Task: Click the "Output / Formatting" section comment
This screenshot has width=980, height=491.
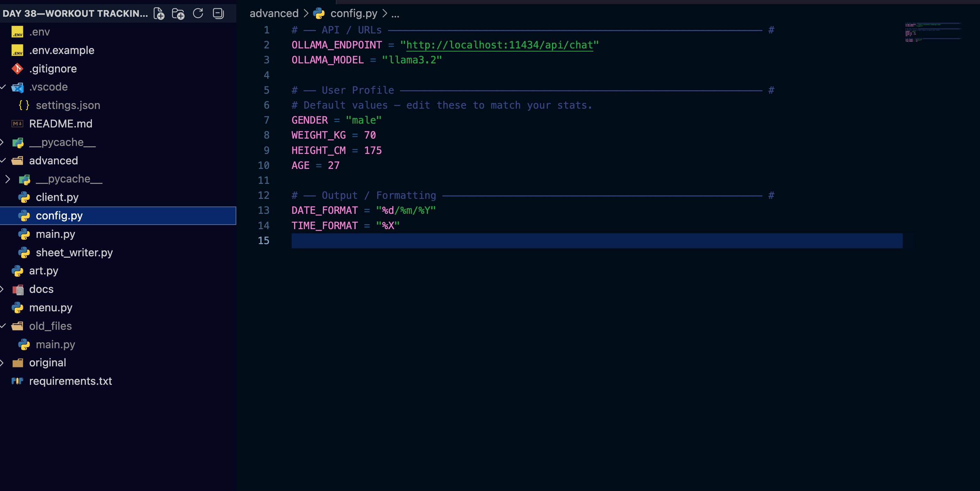Action: click(379, 196)
